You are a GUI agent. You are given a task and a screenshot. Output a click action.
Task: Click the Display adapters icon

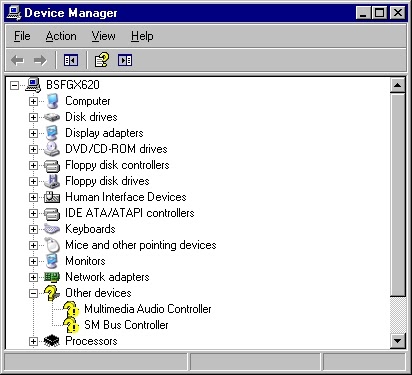52,133
